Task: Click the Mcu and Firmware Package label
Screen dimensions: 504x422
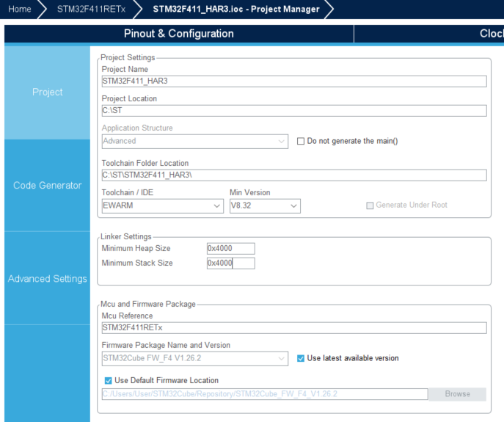Action: click(x=148, y=305)
